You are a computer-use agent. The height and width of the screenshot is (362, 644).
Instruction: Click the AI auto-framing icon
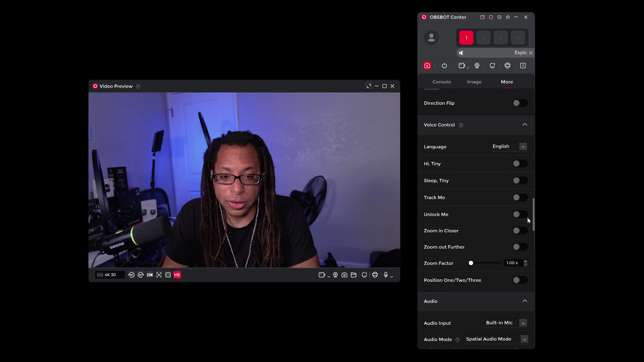(159, 275)
